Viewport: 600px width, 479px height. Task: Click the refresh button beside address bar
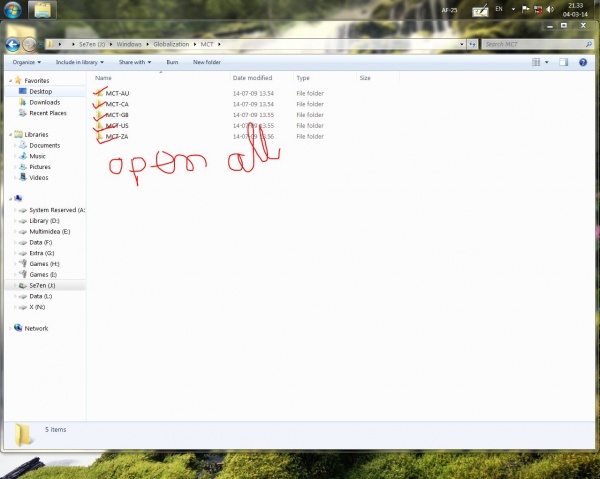pyautogui.click(x=473, y=44)
